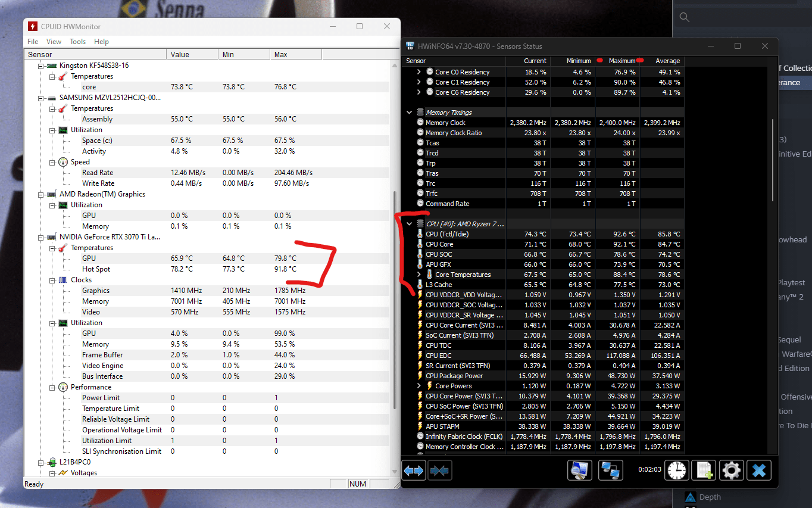Image resolution: width=812 pixels, height=508 pixels.
Task: Open the View menu in HWMonitor
Action: click(x=54, y=41)
